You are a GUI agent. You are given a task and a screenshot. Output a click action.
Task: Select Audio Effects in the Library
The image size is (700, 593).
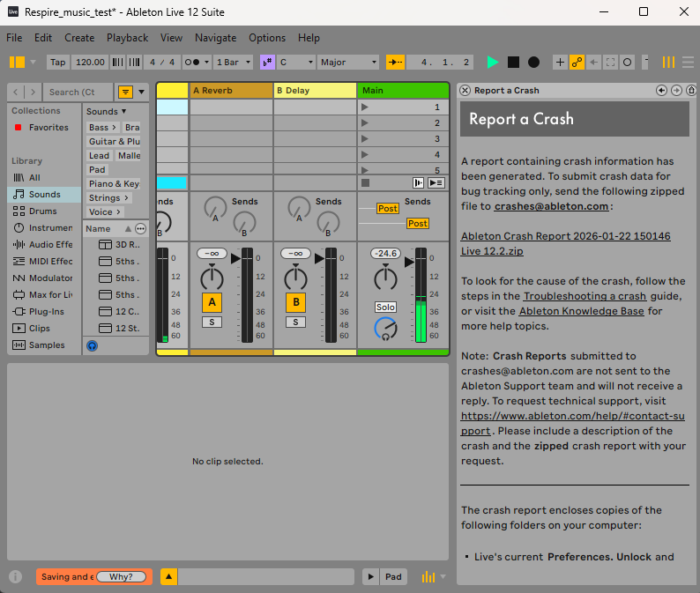[x=43, y=245]
